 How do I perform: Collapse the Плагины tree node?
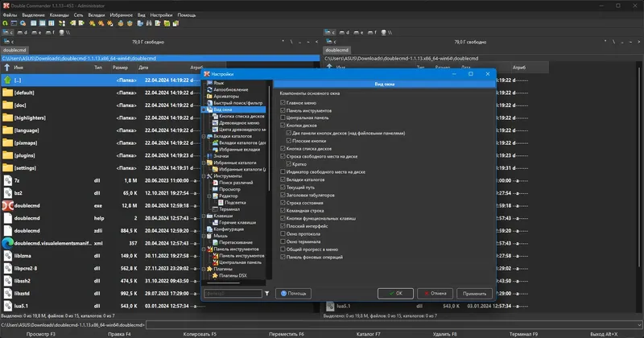click(x=205, y=268)
